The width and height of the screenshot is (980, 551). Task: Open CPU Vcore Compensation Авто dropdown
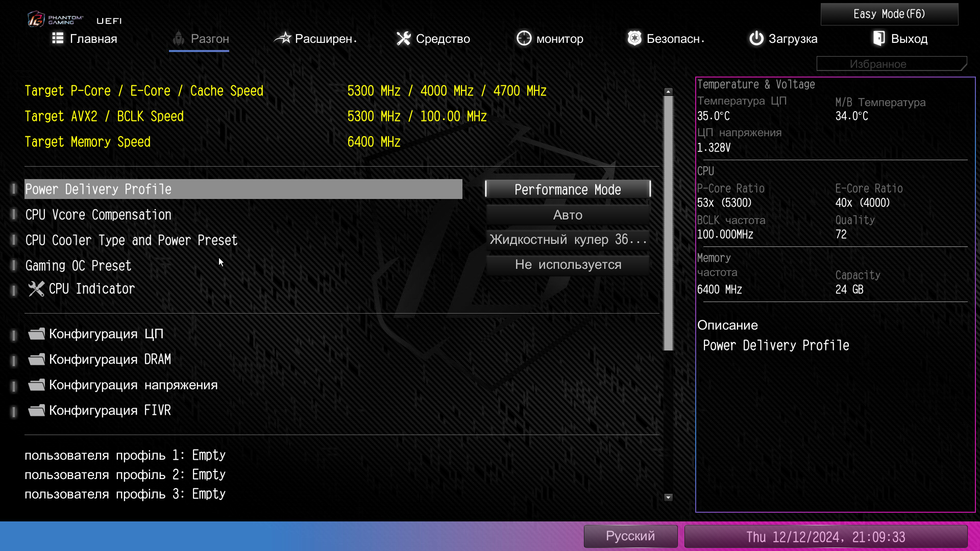tap(568, 215)
